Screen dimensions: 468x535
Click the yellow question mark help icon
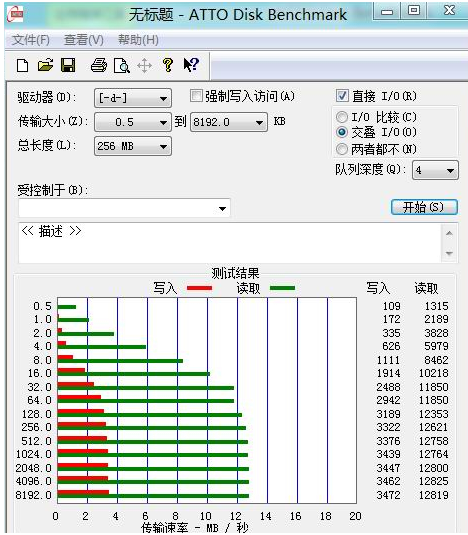pyautogui.click(x=168, y=65)
